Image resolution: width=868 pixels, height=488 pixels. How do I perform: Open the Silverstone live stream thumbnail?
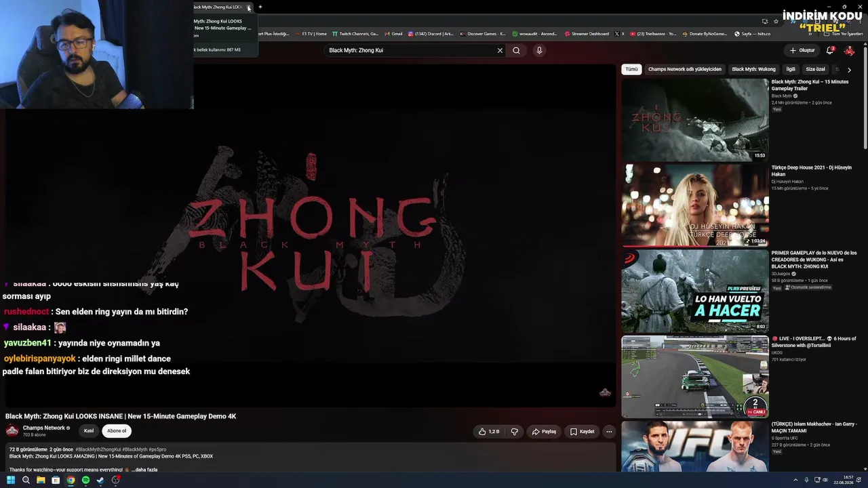coord(695,376)
